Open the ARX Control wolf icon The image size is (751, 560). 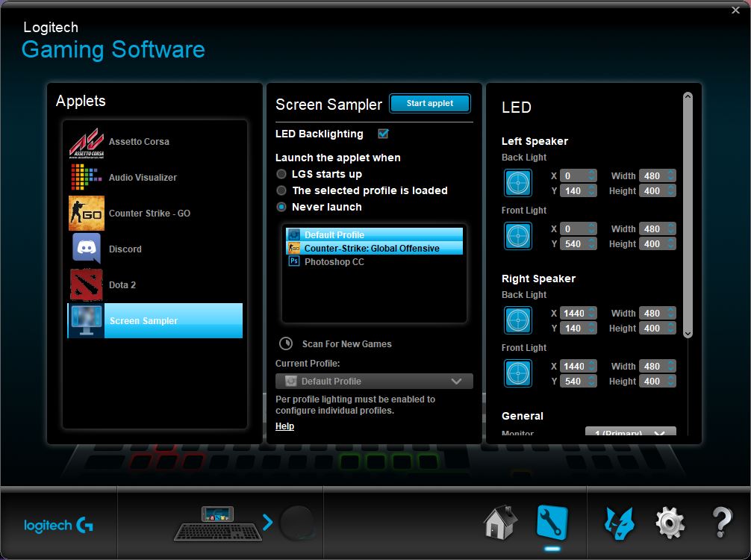point(620,523)
